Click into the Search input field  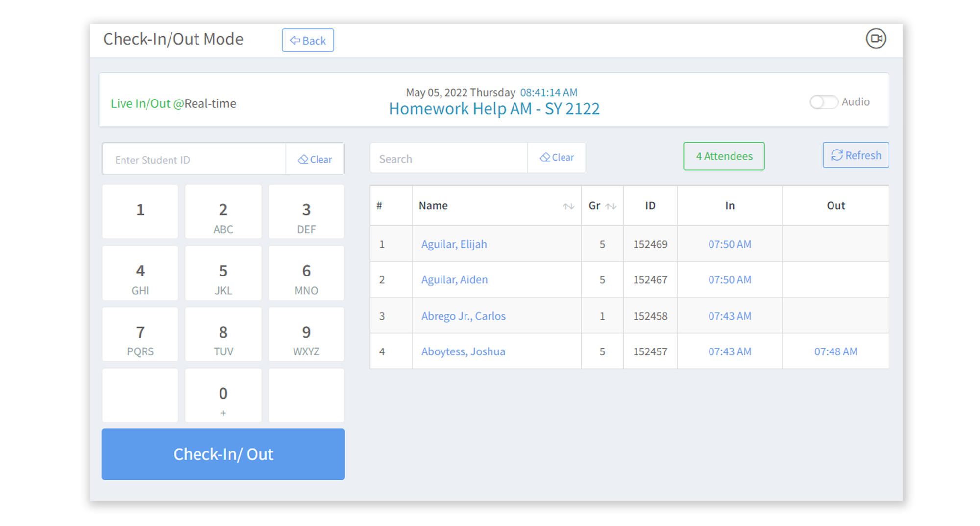(449, 159)
